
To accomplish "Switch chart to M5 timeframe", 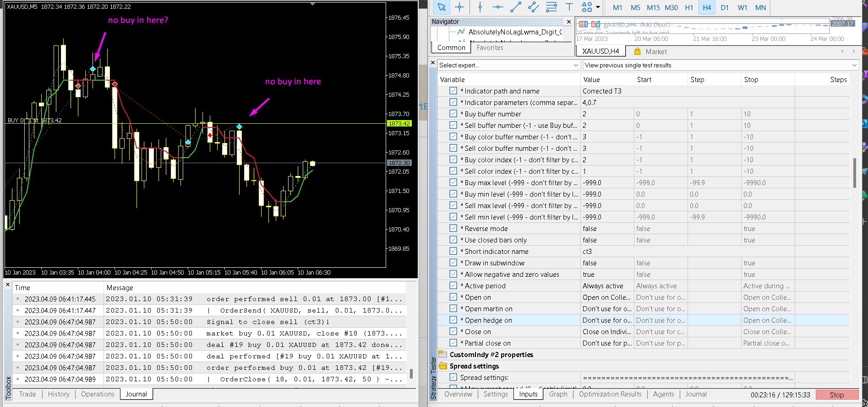I will point(635,8).
